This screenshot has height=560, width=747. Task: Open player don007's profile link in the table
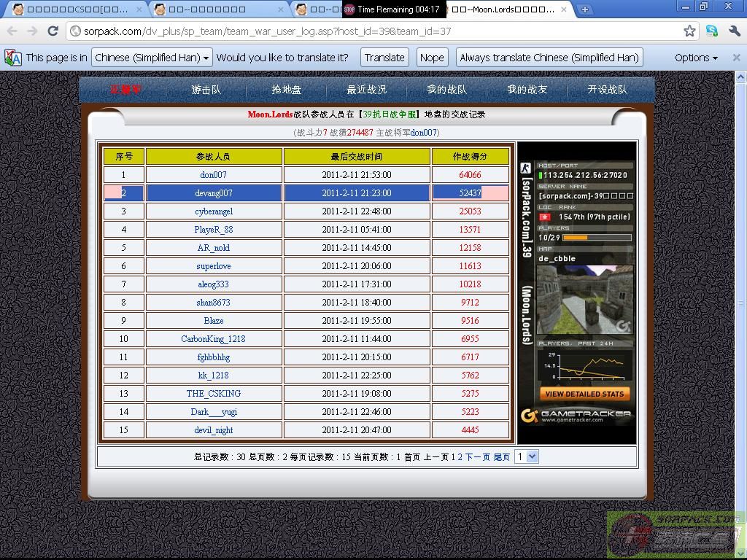[x=213, y=175]
